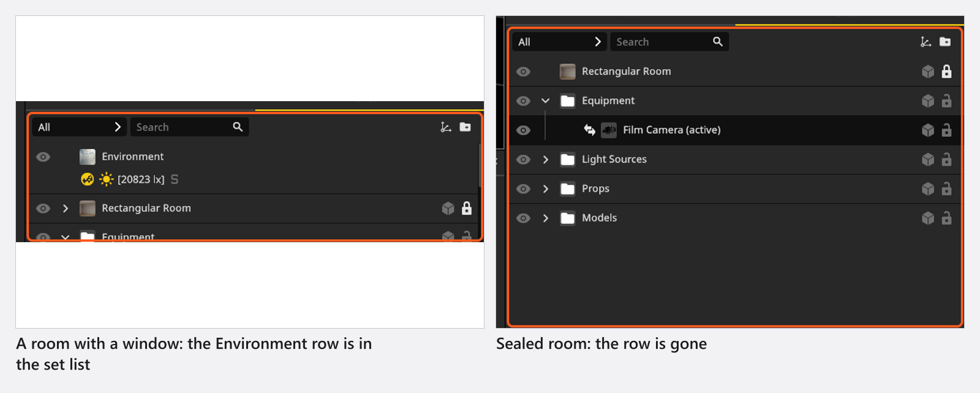Viewport: 980px width, 393px height.
Task: Expand the Light Sources folder
Action: click(x=545, y=159)
